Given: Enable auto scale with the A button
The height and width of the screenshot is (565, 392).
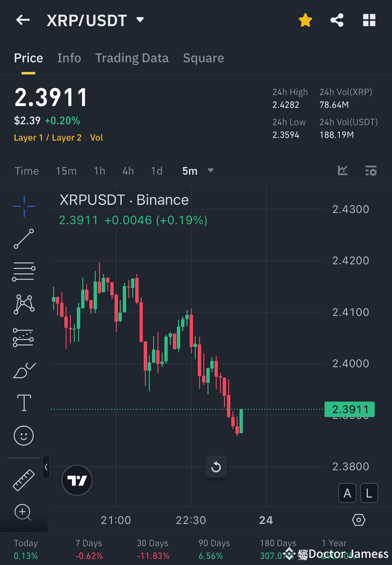Looking at the screenshot, I should coord(347,493).
